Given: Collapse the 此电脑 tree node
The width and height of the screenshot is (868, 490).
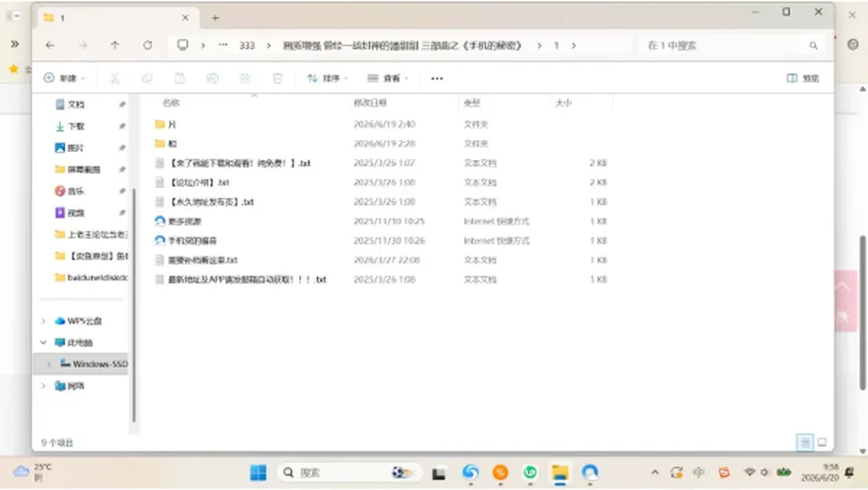Looking at the screenshot, I should click(x=43, y=342).
